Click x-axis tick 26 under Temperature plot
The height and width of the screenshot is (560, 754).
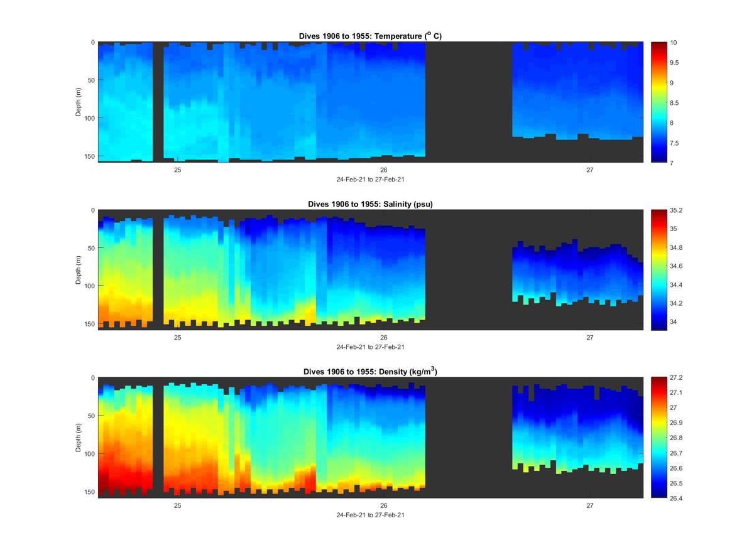(x=384, y=170)
